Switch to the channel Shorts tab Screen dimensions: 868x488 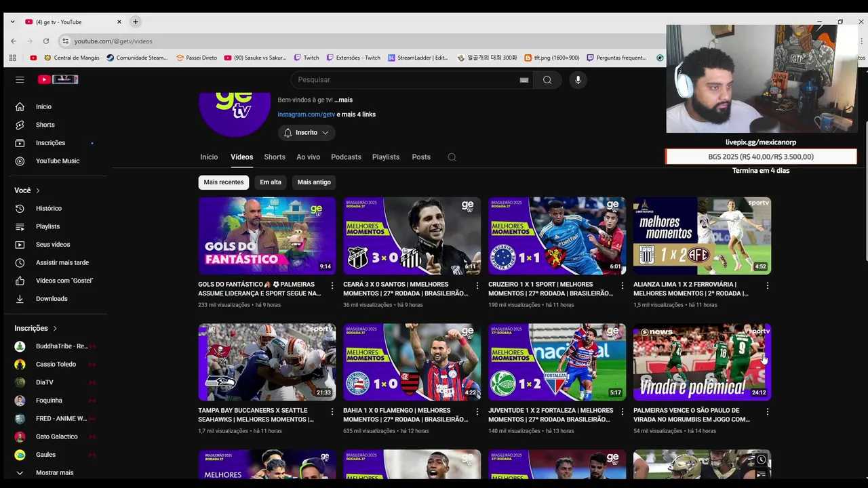click(x=275, y=157)
